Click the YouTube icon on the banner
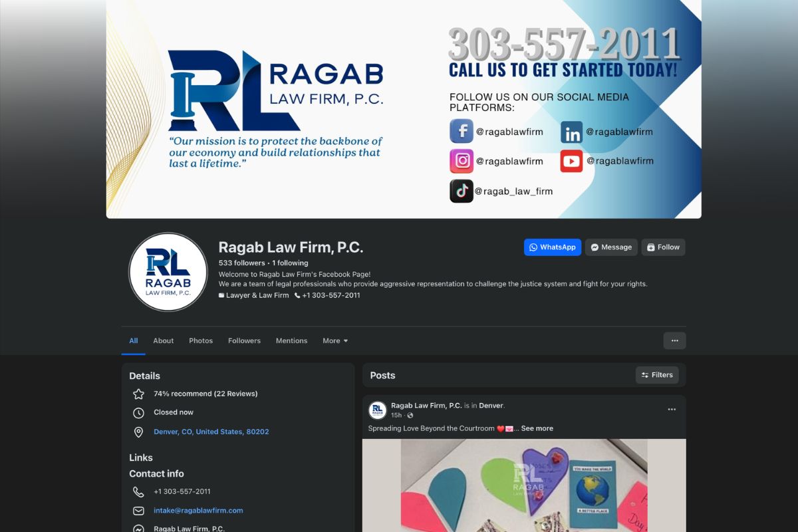This screenshot has width=798, height=532. coord(571,161)
